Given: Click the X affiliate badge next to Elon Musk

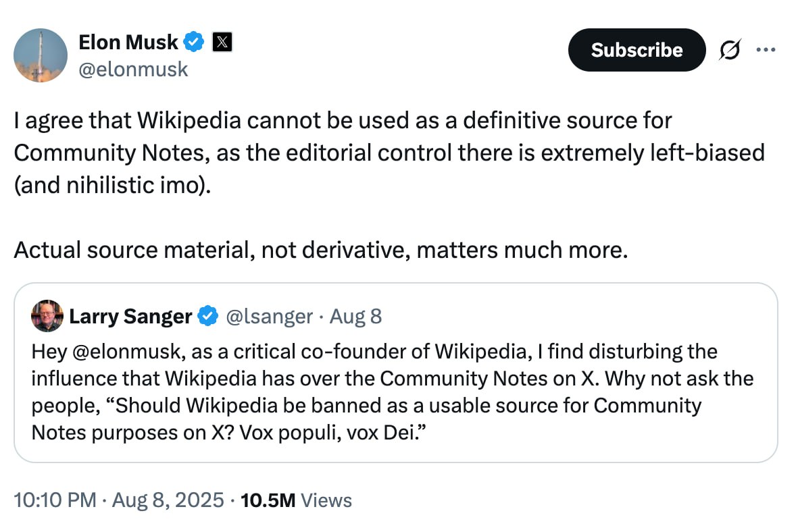Looking at the screenshot, I should click(x=222, y=42).
